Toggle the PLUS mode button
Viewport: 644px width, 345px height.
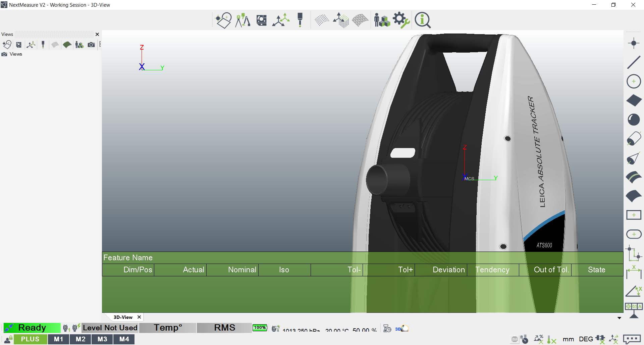(x=30, y=339)
